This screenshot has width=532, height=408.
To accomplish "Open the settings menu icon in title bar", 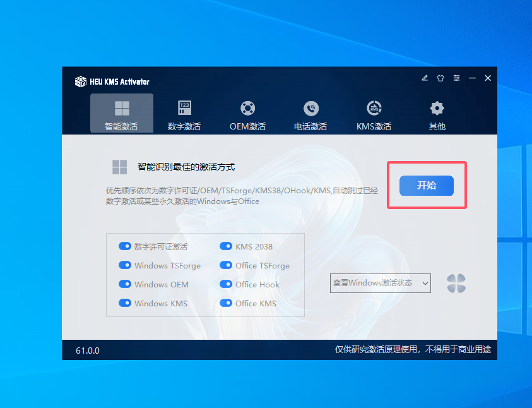I will pyautogui.click(x=456, y=78).
